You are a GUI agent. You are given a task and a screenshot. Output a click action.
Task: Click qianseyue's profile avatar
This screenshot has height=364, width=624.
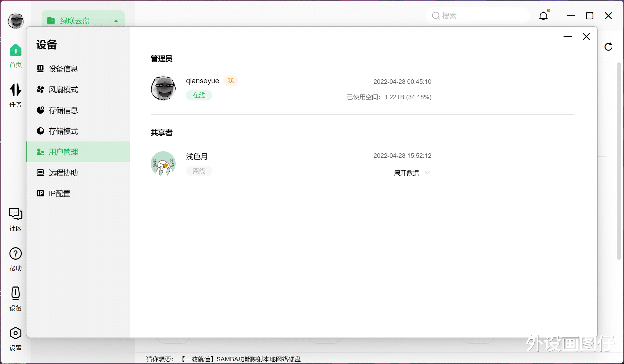tap(163, 88)
